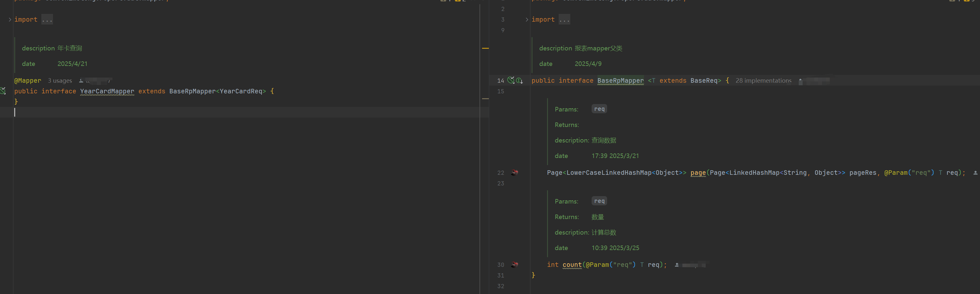Image resolution: width=980 pixels, height=294 pixels.
Task: Click the chevron beside the import keyword
Action: tap(9, 19)
